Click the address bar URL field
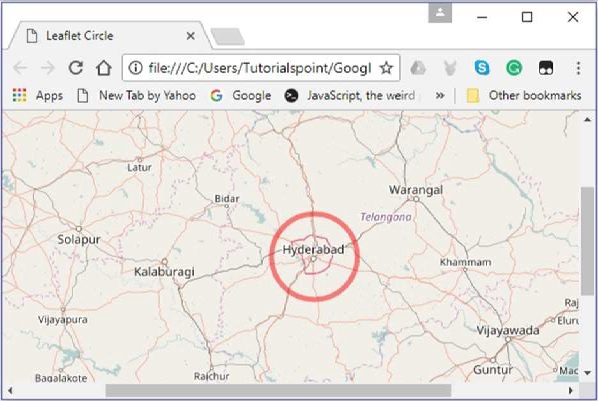Screen dimensions: 598x401 tap(259, 68)
